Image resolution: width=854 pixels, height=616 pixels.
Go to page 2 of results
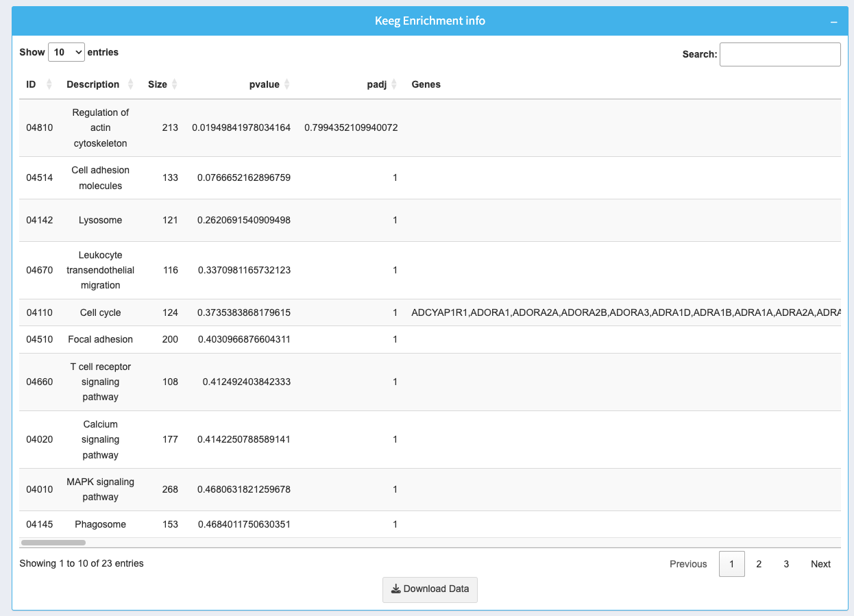coord(759,564)
